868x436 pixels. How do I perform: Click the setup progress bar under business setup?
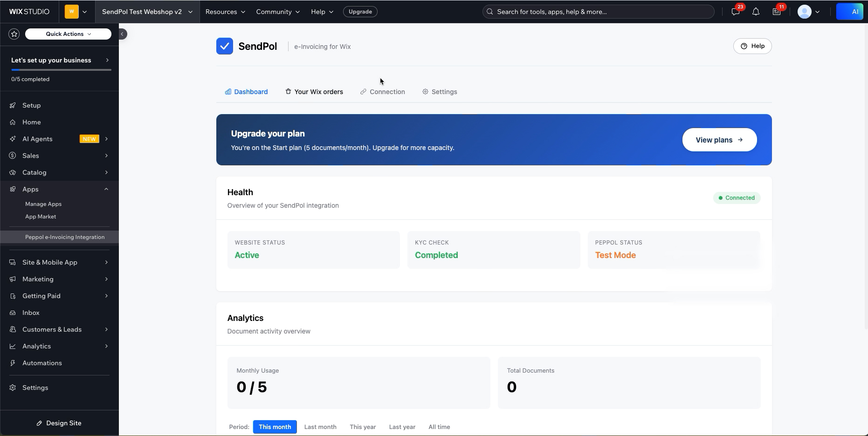click(x=61, y=70)
